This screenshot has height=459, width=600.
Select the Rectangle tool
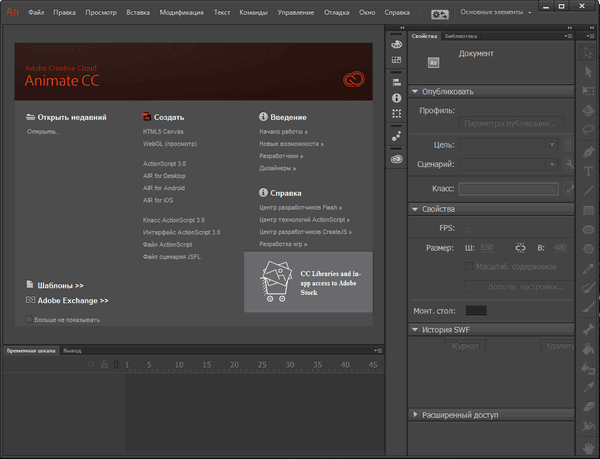588,210
